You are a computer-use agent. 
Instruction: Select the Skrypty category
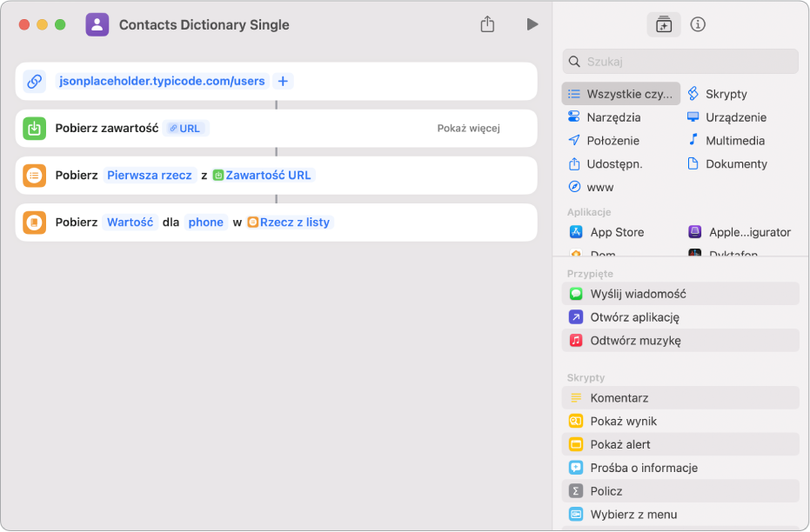point(726,94)
